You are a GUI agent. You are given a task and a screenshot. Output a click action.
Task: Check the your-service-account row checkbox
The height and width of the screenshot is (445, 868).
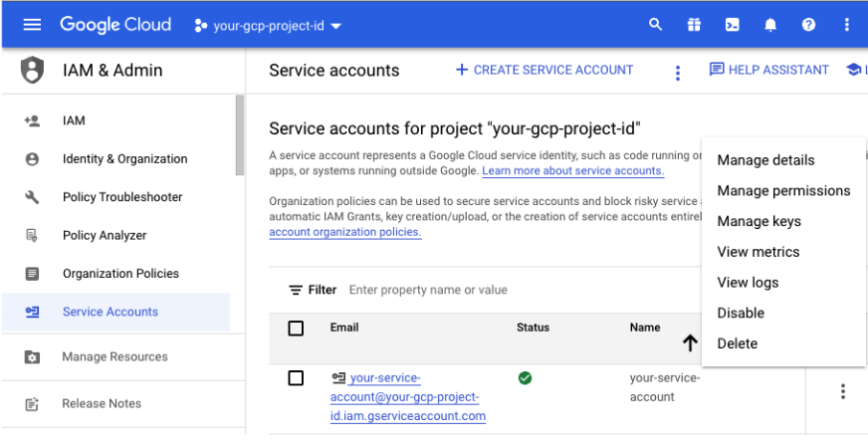(x=297, y=378)
